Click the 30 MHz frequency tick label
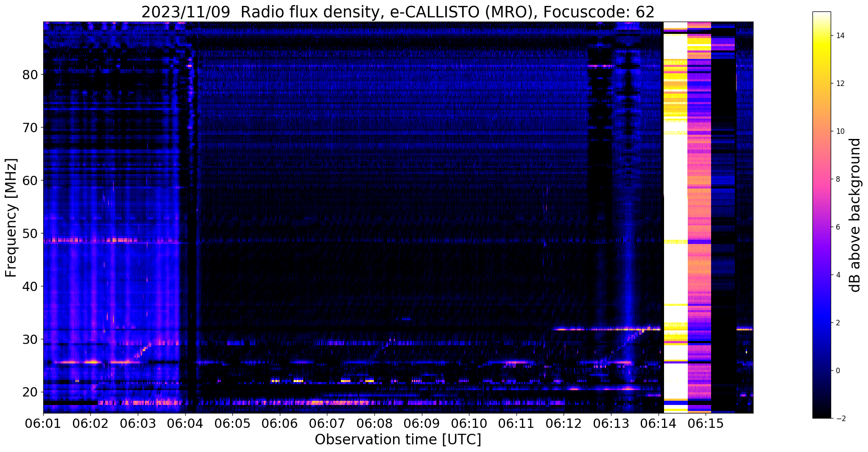The image size is (868, 452). (x=30, y=339)
